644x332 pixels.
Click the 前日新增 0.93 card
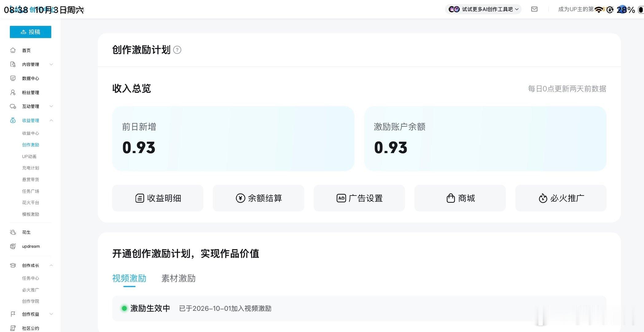pos(233,139)
